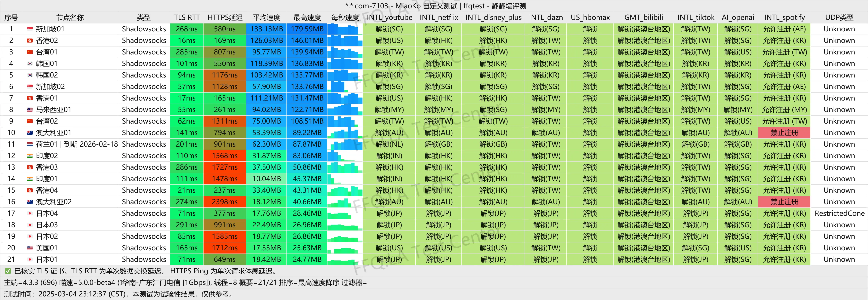The width and height of the screenshot is (868, 300).
Task: Click the TLS RTT column header
Action: pos(187,17)
